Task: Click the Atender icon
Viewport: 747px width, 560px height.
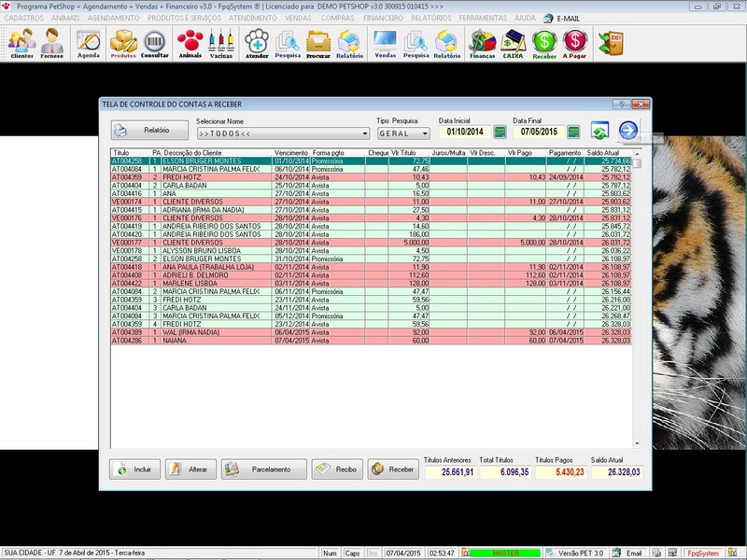Action: pos(257,43)
